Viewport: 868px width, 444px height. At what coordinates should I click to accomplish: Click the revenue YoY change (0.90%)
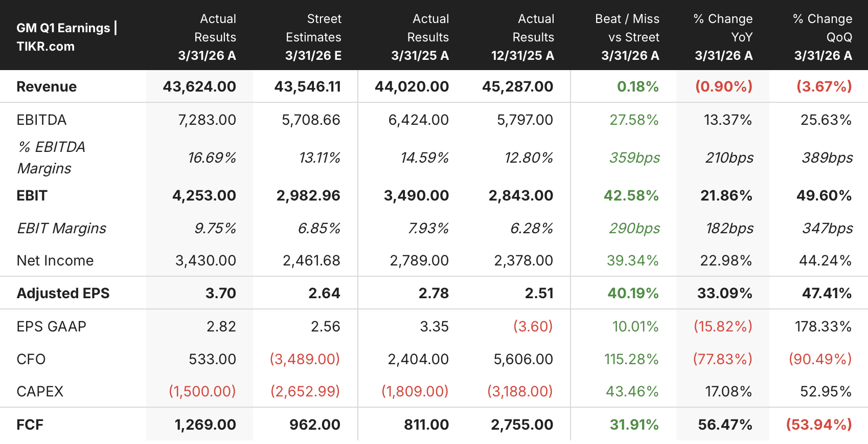pyautogui.click(x=724, y=86)
